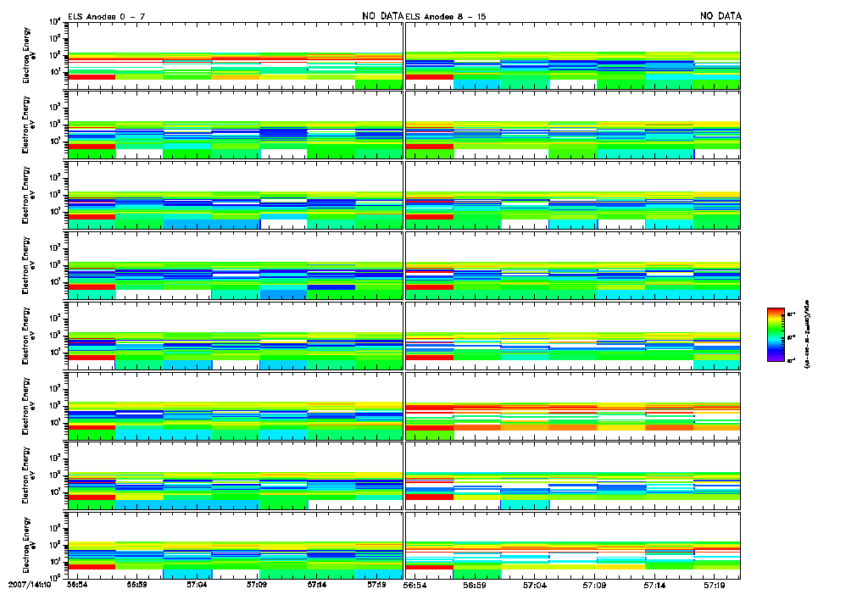Click the 57:09 tick under Anodes 8 - 15 column

[594, 585]
